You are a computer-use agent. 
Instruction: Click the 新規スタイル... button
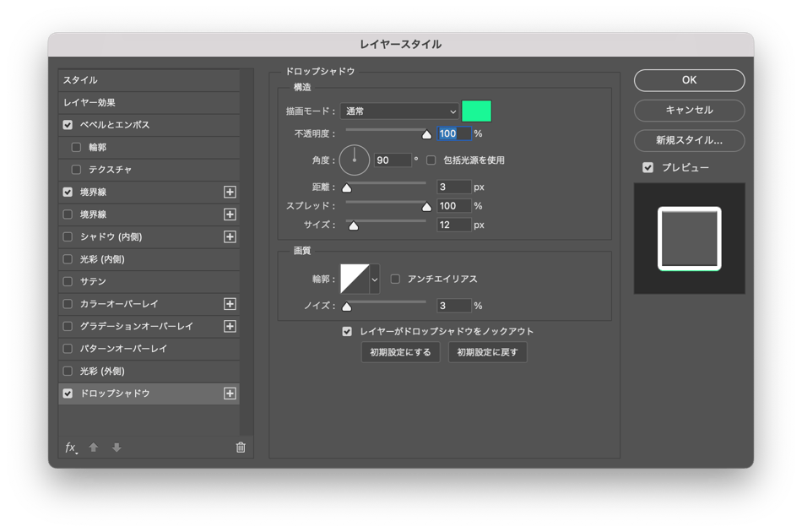(x=689, y=140)
